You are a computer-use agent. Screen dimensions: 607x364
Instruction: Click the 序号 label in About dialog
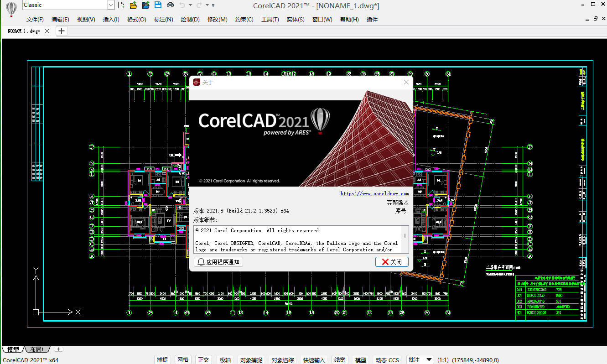(400, 211)
